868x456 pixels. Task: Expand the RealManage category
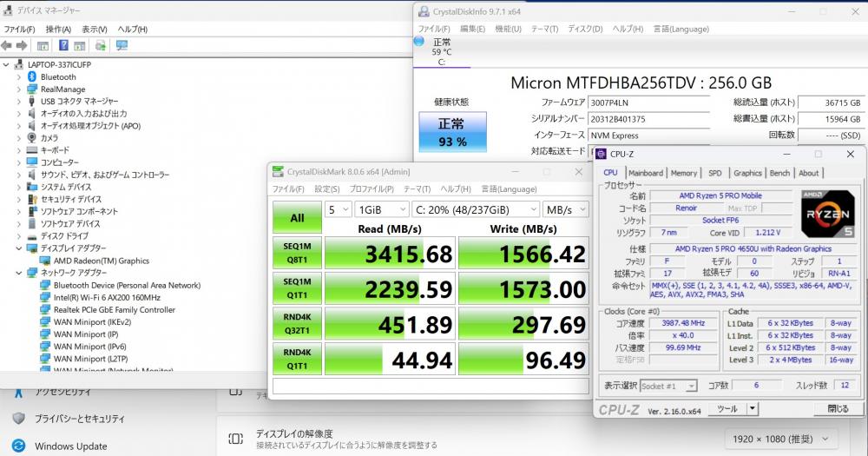tap(19, 89)
